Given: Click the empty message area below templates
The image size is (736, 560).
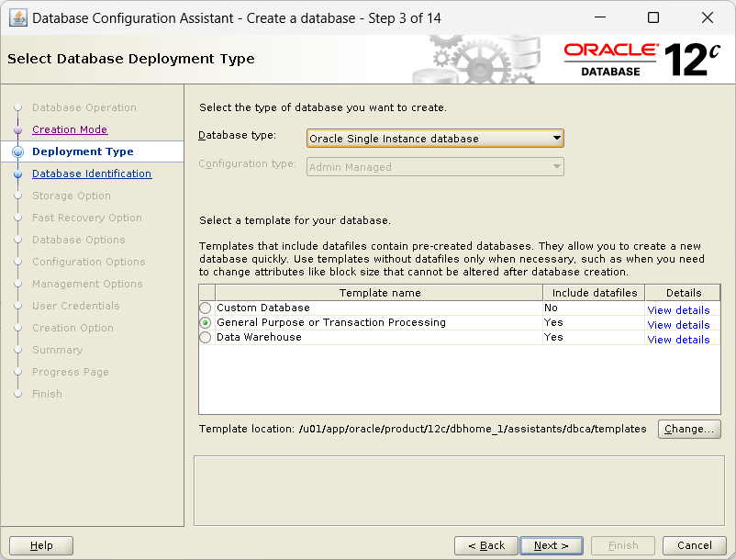Looking at the screenshot, I should tap(459, 490).
